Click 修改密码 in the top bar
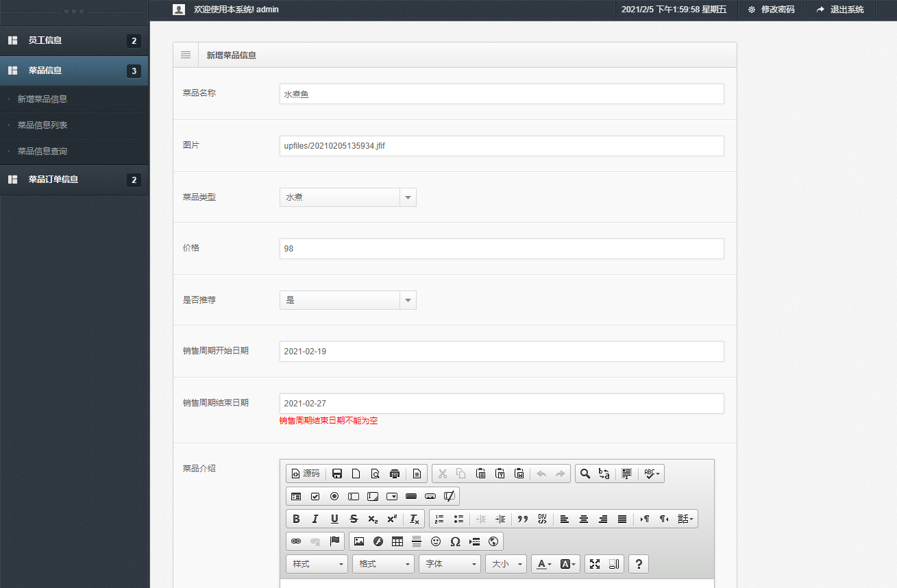Image resolution: width=897 pixels, height=588 pixels. (x=772, y=10)
